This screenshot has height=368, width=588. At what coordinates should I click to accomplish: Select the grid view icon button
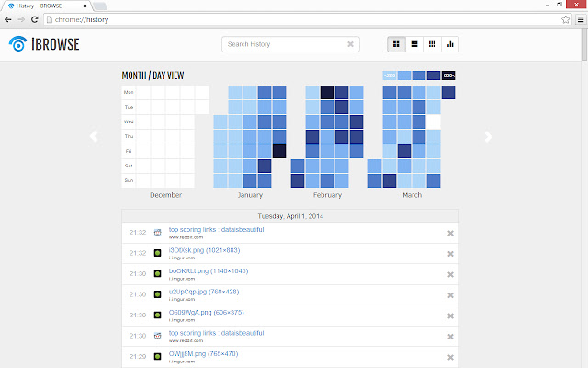coord(397,43)
